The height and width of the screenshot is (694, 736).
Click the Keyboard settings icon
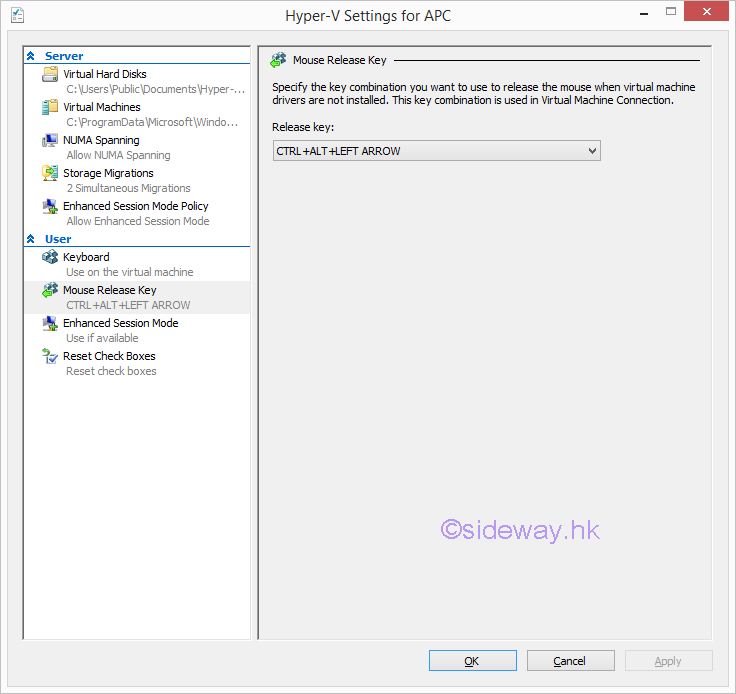click(50, 258)
